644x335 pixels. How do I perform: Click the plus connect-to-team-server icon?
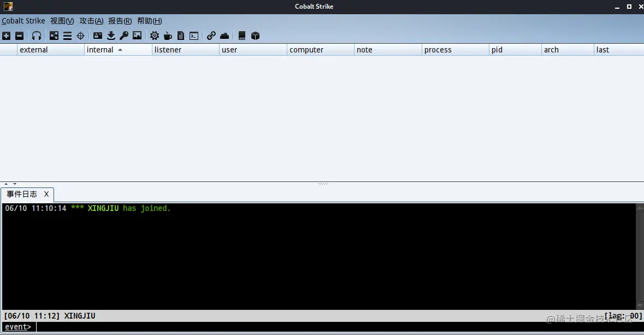[x=6, y=36]
